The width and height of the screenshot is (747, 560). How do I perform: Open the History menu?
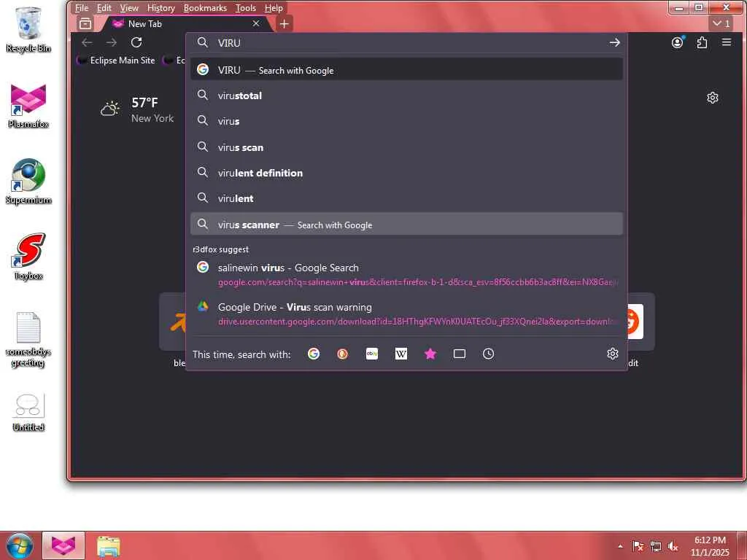(x=161, y=8)
